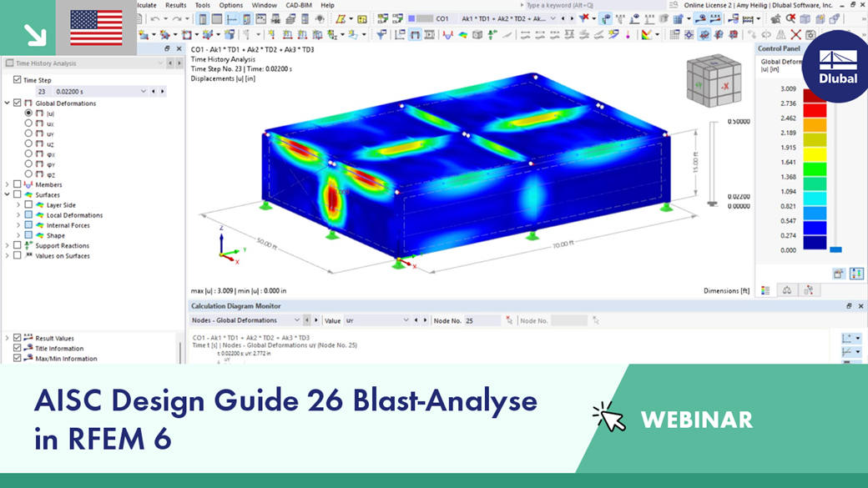Screen dimensions: 868x488
Task: Select the uX deformation radio button
Action: 28,123
